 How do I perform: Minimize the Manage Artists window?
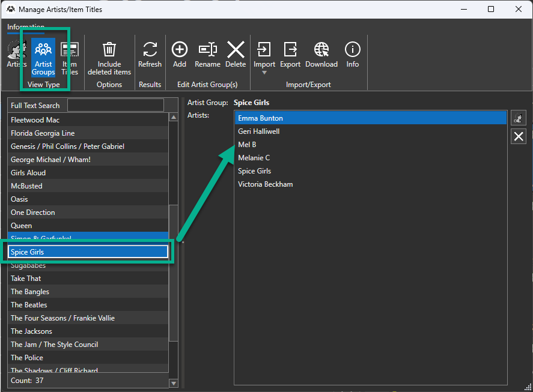coord(464,9)
